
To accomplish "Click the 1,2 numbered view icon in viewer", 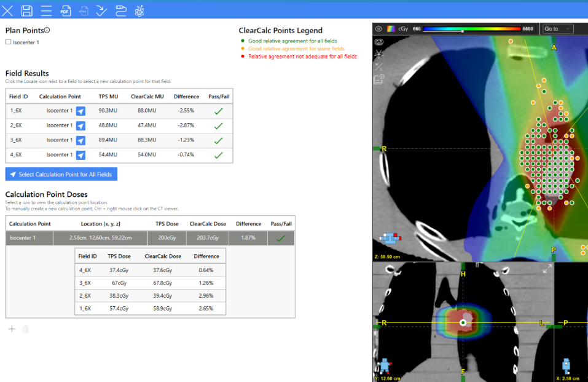I will click(x=379, y=42).
